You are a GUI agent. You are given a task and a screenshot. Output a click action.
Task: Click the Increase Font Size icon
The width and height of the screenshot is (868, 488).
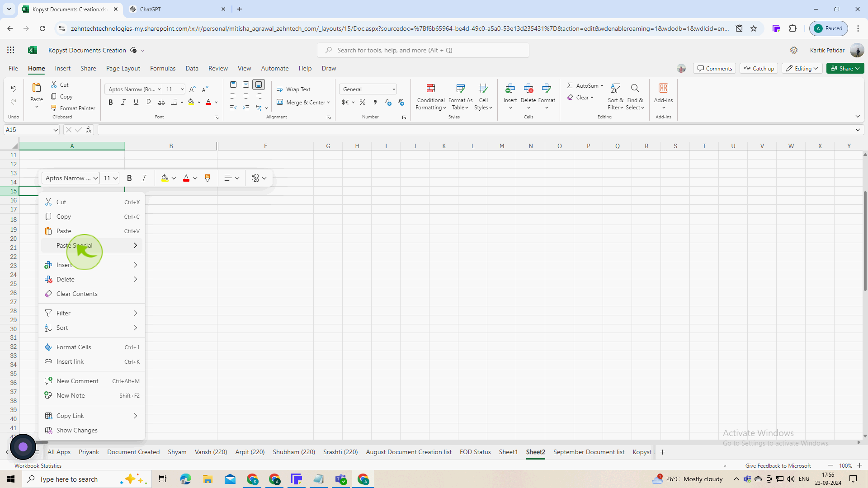[x=193, y=89]
